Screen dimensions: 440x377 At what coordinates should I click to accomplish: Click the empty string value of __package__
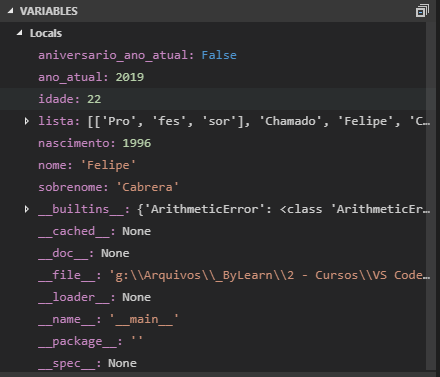click(137, 339)
